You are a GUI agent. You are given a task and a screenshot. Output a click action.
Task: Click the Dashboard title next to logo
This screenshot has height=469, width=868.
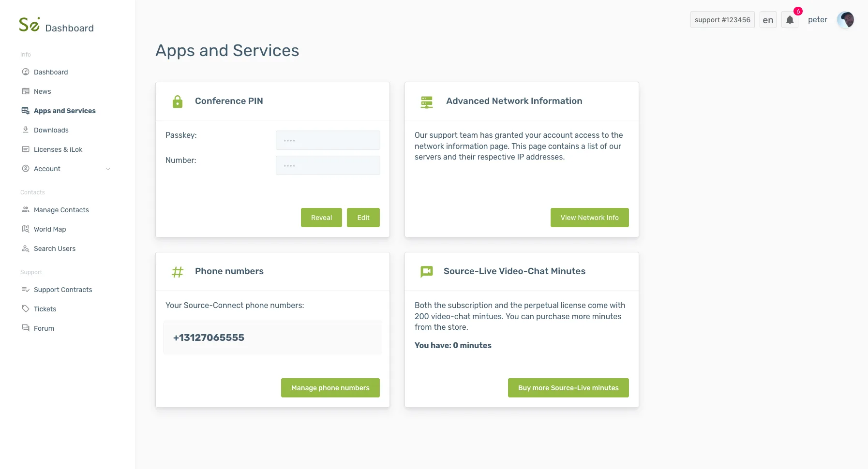pyautogui.click(x=69, y=28)
